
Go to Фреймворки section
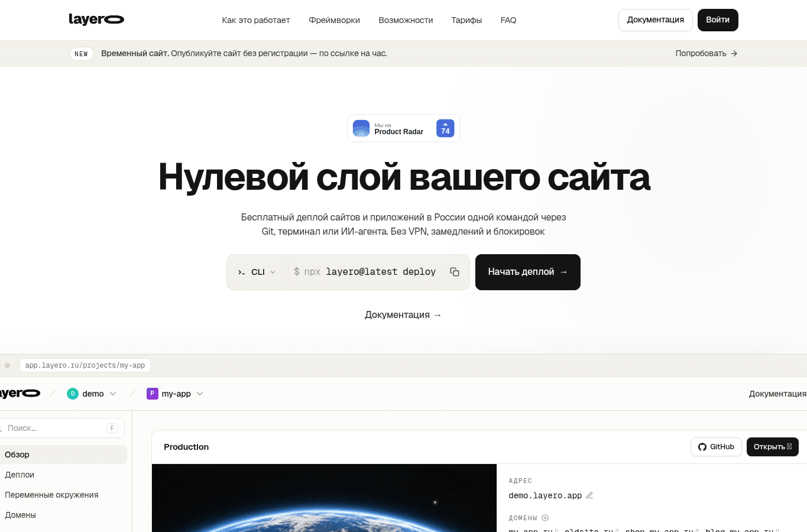pos(335,20)
